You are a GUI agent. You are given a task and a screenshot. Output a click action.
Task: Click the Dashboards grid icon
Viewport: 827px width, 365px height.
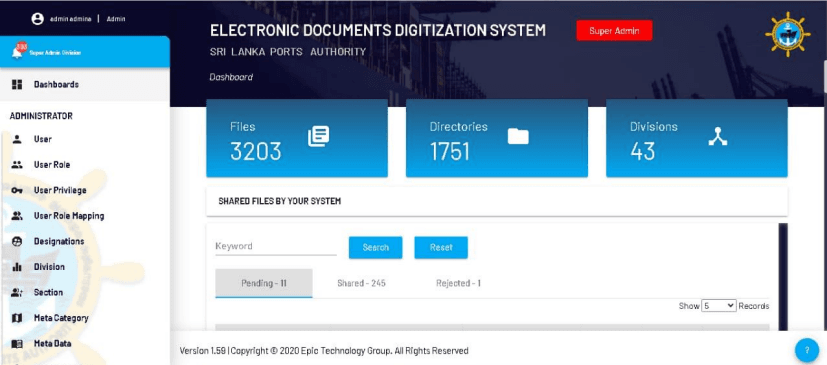click(17, 84)
